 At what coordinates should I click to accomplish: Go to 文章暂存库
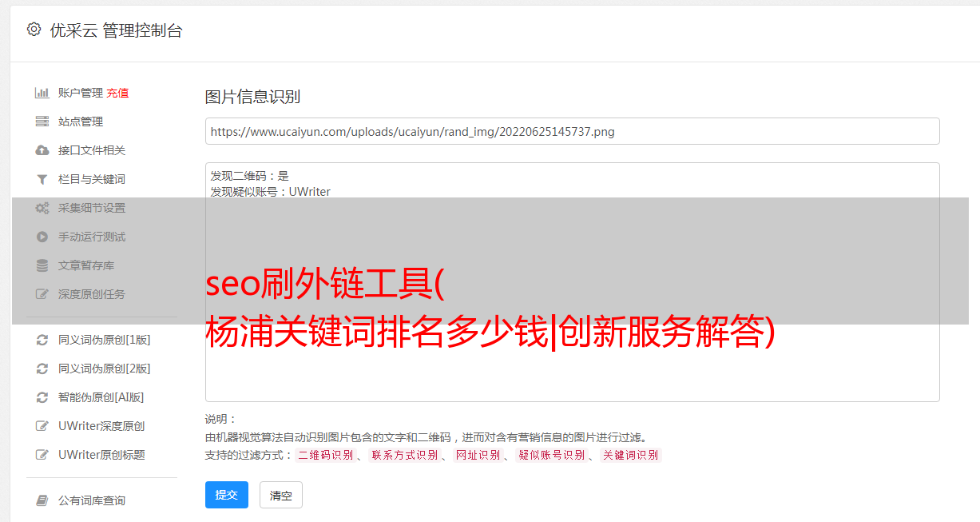click(x=86, y=265)
